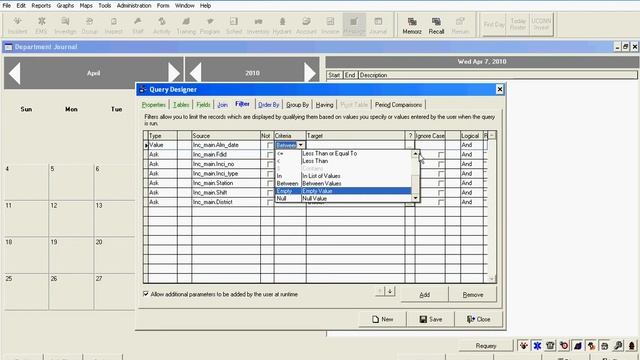
Task: Click the magnifier icon in the bottom strip
Action: [x=618, y=346]
